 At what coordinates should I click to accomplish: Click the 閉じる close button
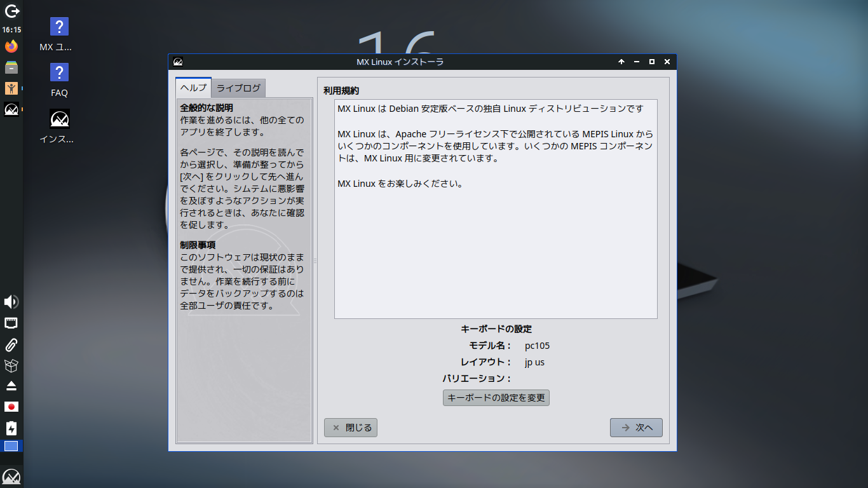coord(351,428)
